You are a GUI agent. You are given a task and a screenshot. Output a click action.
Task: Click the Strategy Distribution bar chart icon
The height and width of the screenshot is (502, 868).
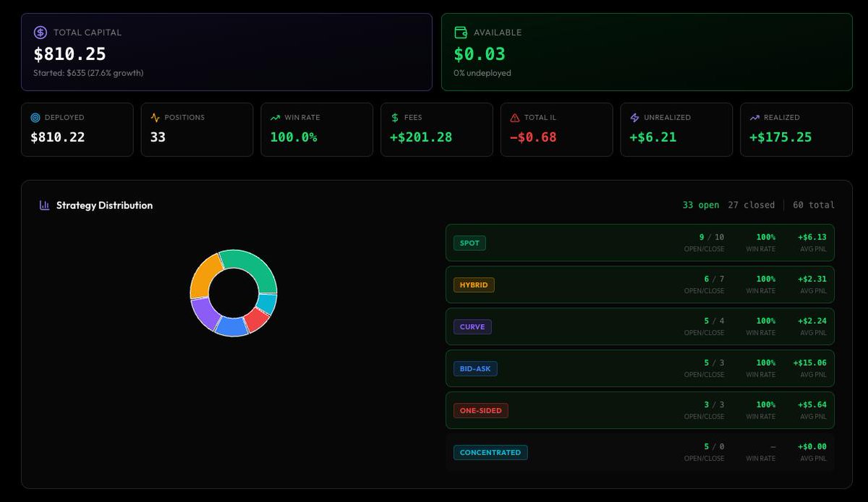click(44, 205)
